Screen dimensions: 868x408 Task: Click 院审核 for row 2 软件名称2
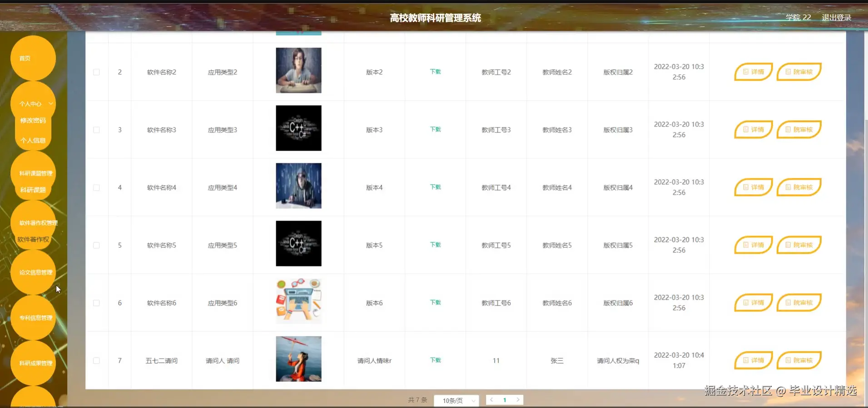(x=799, y=72)
